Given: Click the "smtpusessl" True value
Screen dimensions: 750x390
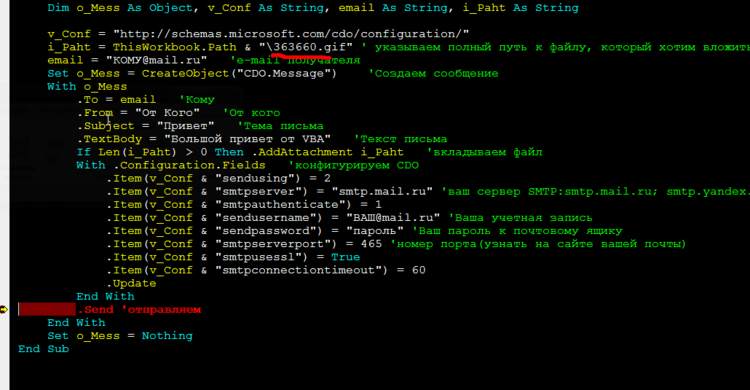Looking at the screenshot, I should (x=345, y=257).
